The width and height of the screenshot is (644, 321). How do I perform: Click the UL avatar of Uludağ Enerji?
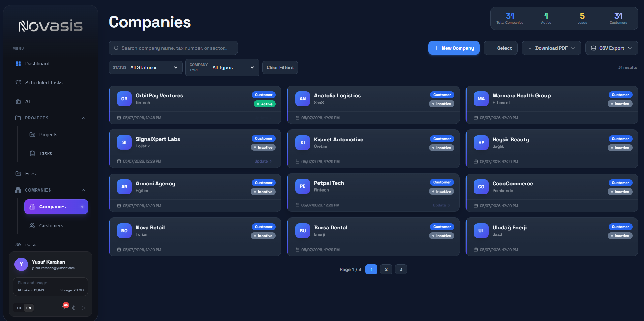tap(481, 231)
